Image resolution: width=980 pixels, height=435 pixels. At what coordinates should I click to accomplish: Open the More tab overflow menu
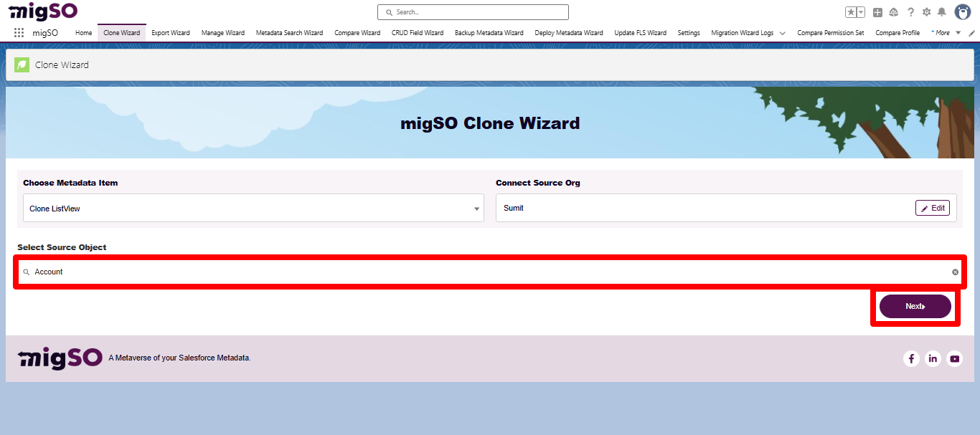(946, 32)
